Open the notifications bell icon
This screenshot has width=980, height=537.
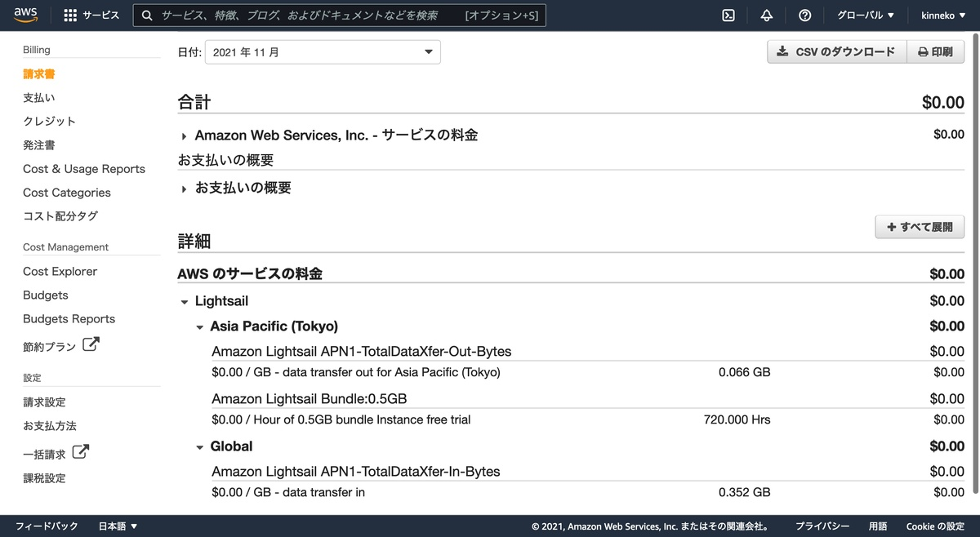point(766,16)
